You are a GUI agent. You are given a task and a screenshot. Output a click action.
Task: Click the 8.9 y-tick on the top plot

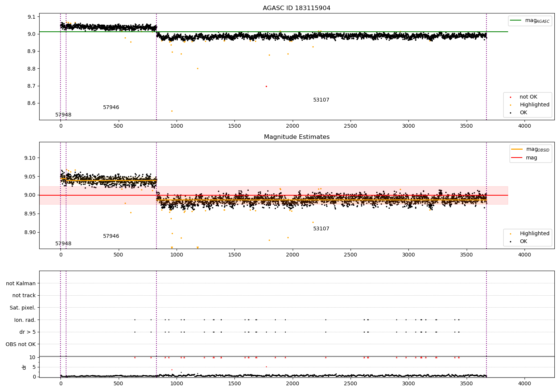pyautogui.click(x=31, y=52)
